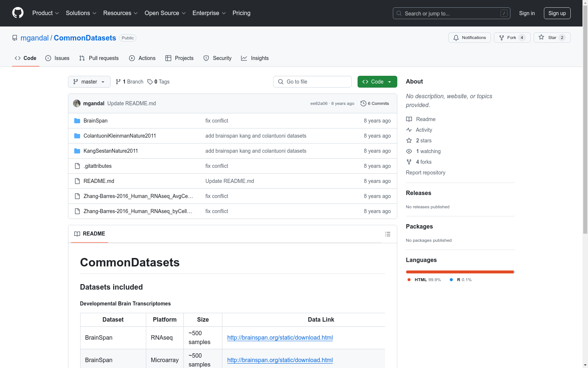
Task: Click the ColantuoniKleinmanNature2011 folder icon
Action: [x=77, y=136]
